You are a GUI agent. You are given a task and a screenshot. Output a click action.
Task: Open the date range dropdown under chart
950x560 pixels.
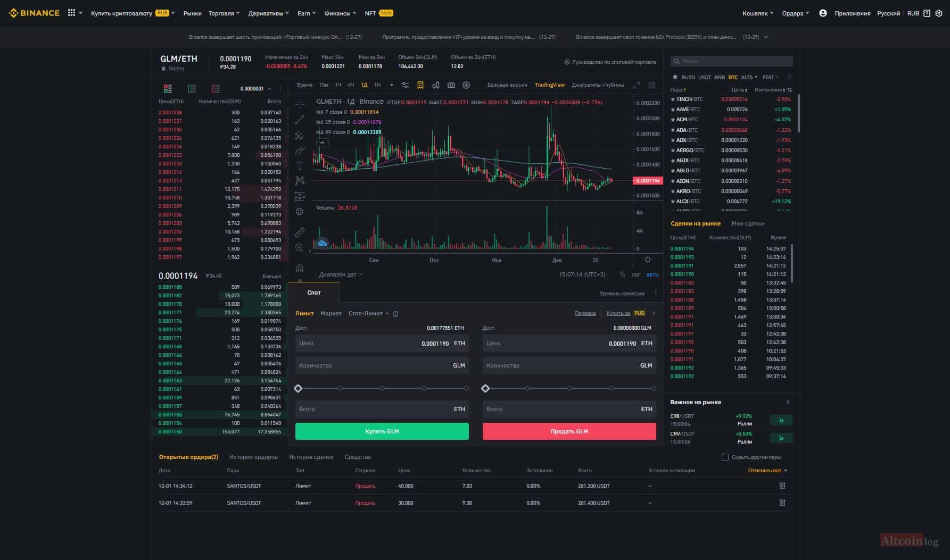click(x=341, y=275)
